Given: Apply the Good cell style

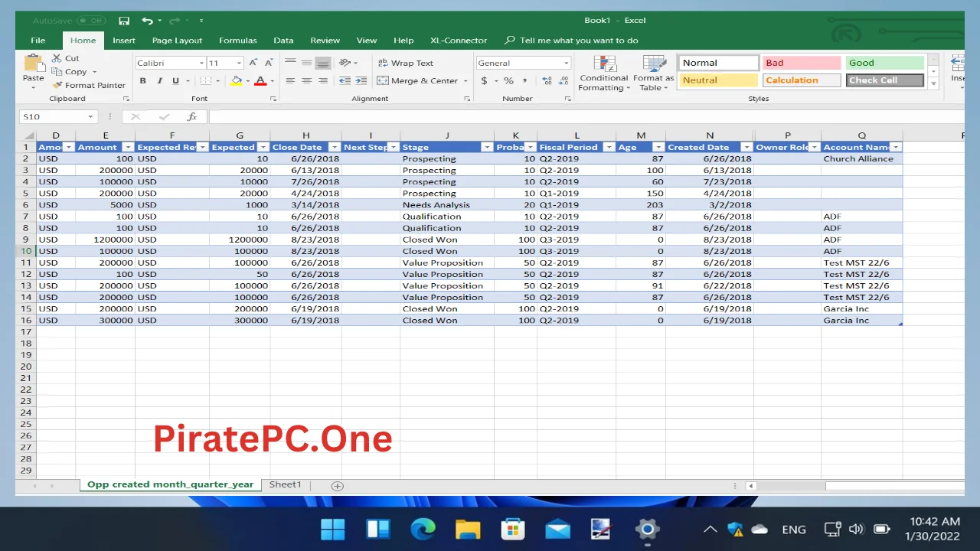Looking at the screenshot, I should (885, 63).
